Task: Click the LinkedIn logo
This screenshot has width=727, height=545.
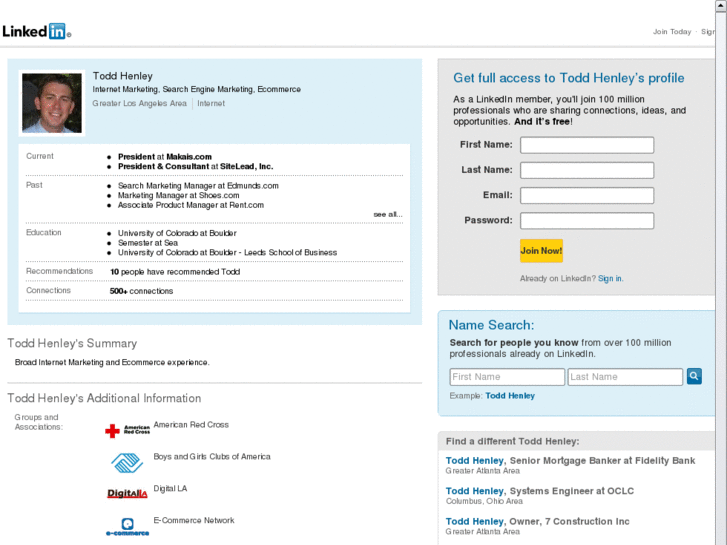Action: (37, 31)
